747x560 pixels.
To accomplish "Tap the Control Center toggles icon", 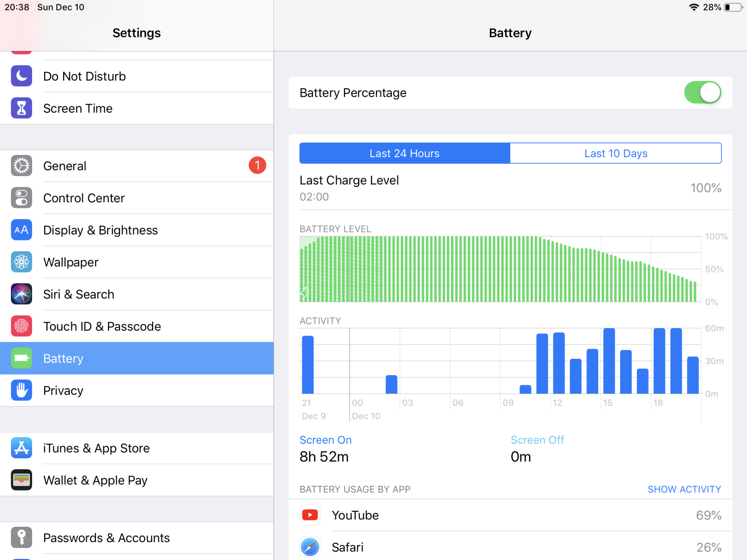I will (x=21, y=198).
